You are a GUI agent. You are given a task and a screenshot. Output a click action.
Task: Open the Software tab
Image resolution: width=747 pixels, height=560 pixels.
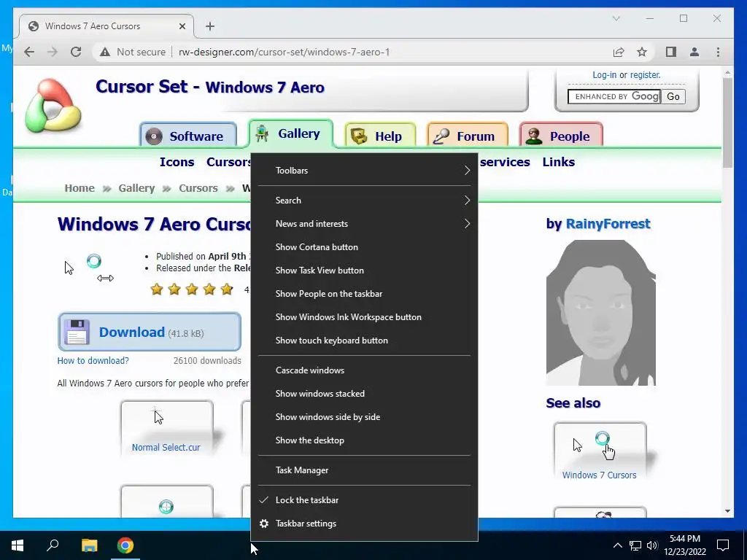click(188, 136)
